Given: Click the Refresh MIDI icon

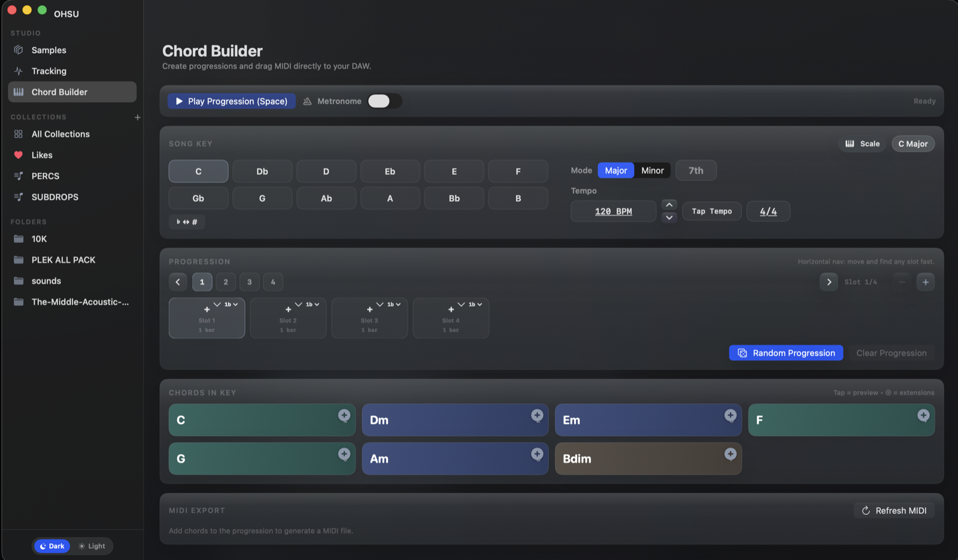Looking at the screenshot, I should click(866, 510).
